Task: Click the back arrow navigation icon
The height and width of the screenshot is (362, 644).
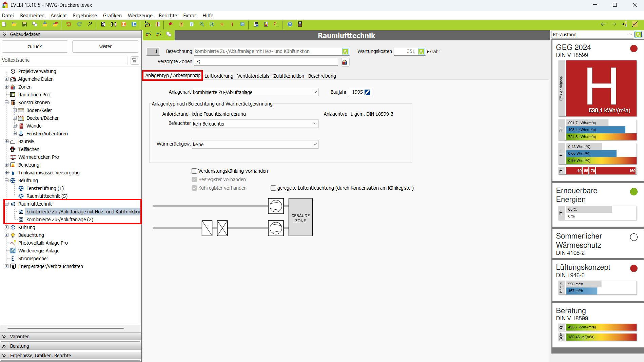Action: pyautogui.click(x=603, y=24)
